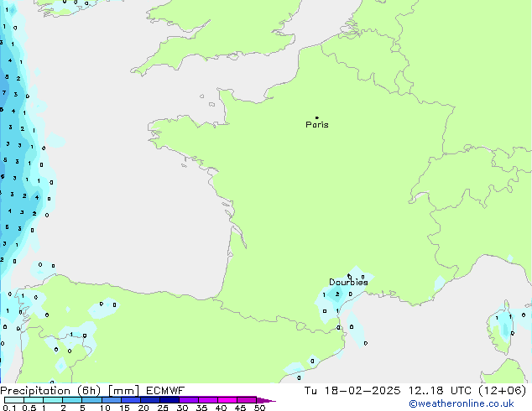Click the 'Precipitation (6h)' title text
The width and height of the screenshot is (532, 411).
(x=50, y=391)
